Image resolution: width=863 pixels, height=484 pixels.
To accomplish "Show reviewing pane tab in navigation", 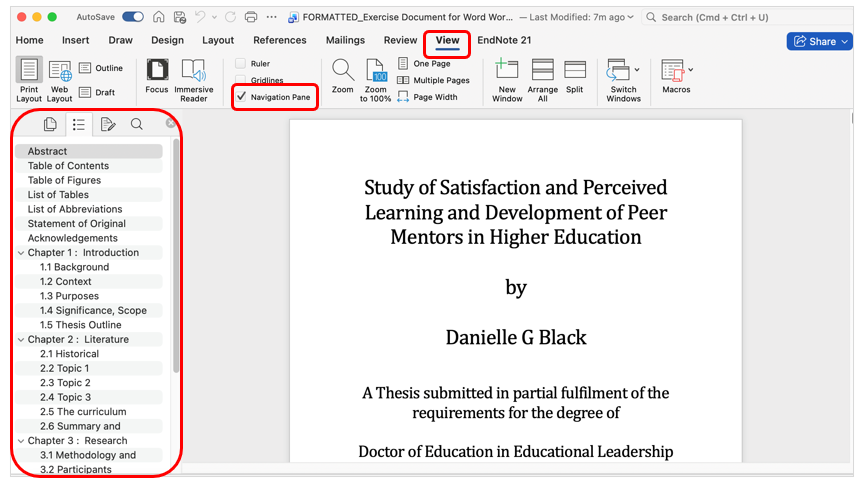I will point(108,124).
